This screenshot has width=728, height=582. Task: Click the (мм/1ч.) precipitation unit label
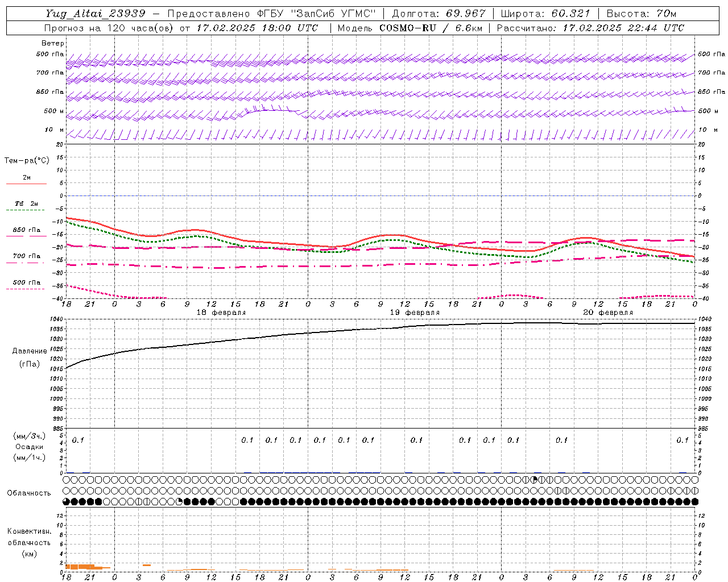[29, 458]
